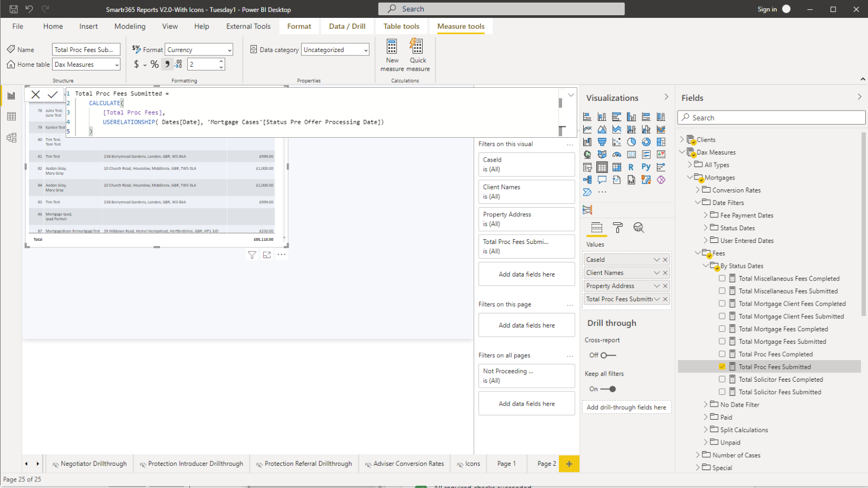Pick the KPI visual icon
The height and width of the screenshot is (488, 868).
point(661,155)
